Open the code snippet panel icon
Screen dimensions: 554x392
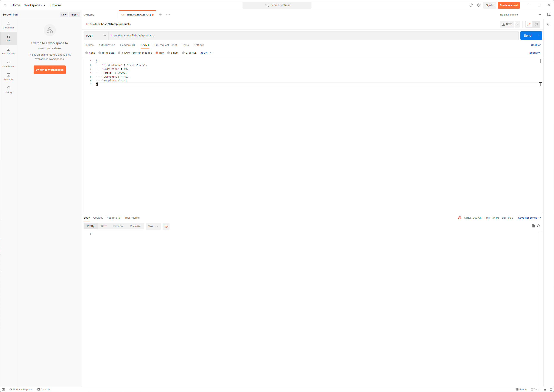[x=549, y=24]
